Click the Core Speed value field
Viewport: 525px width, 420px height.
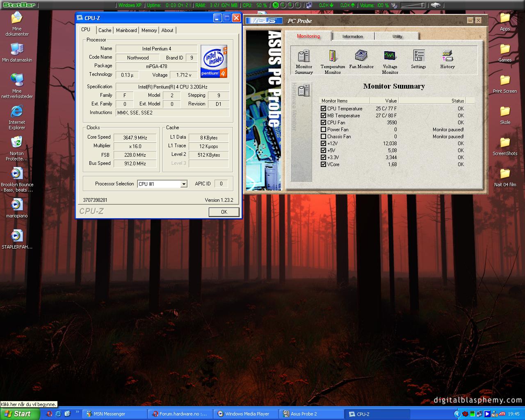(x=135, y=138)
